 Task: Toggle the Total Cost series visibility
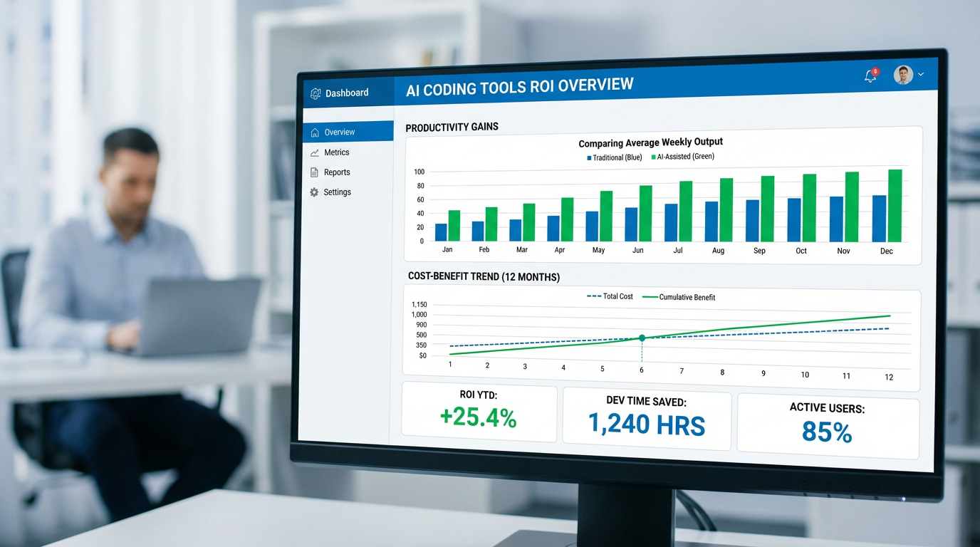click(x=609, y=296)
